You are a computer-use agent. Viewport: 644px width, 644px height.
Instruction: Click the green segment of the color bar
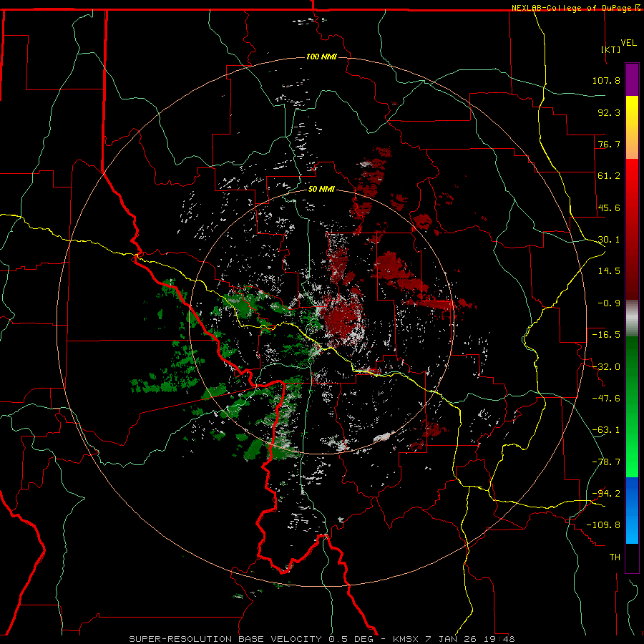click(632, 406)
